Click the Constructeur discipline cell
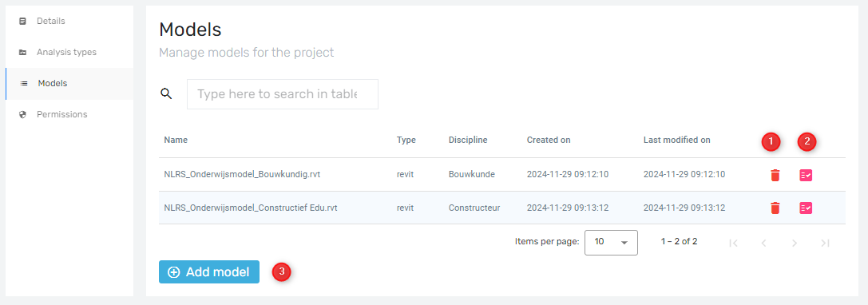868x305 pixels. 474,208
